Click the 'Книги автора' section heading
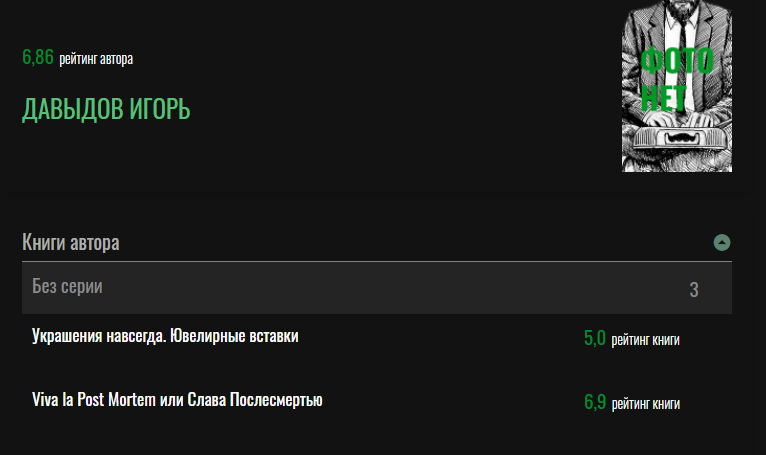This screenshot has width=766, height=455. tap(71, 242)
